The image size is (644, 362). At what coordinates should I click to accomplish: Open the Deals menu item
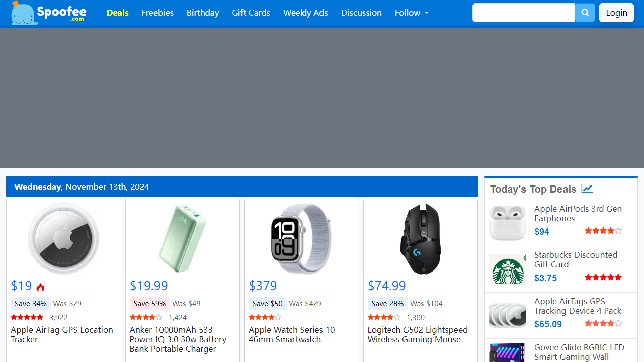point(118,13)
